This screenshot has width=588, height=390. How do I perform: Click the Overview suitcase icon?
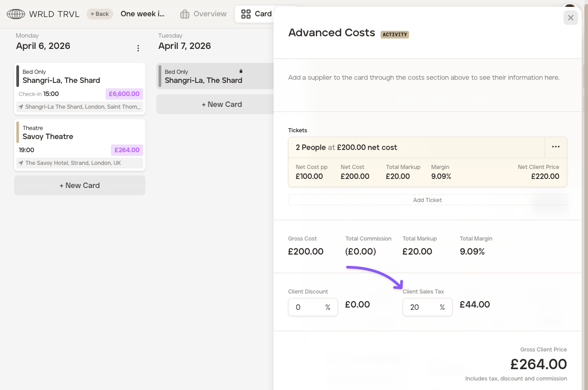click(x=184, y=14)
